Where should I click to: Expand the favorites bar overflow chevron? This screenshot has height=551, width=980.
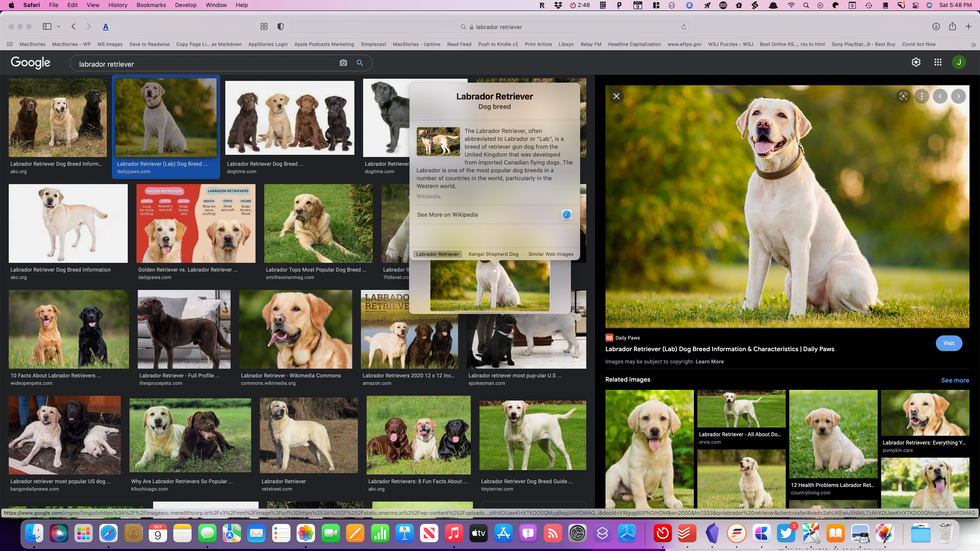[973, 44]
